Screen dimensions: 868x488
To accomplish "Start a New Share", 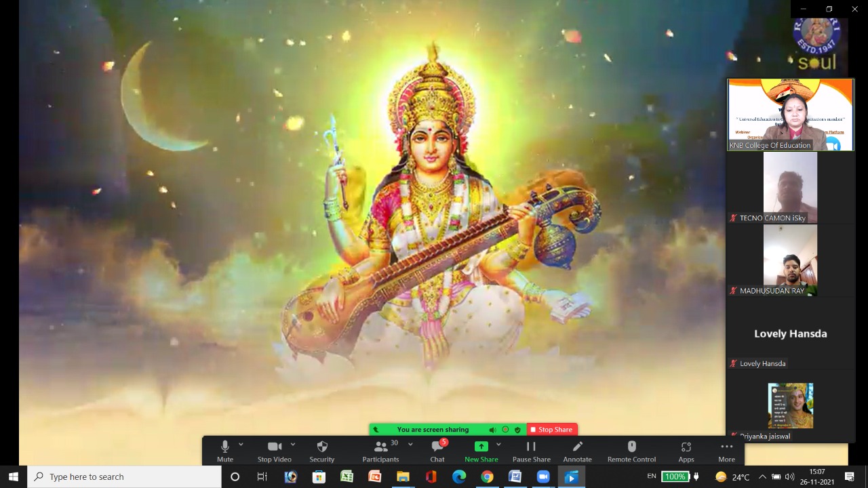I will (481, 451).
